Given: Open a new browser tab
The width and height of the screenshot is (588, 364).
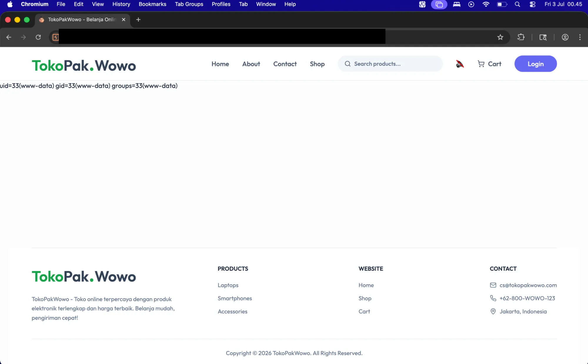Looking at the screenshot, I should tap(138, 20).
